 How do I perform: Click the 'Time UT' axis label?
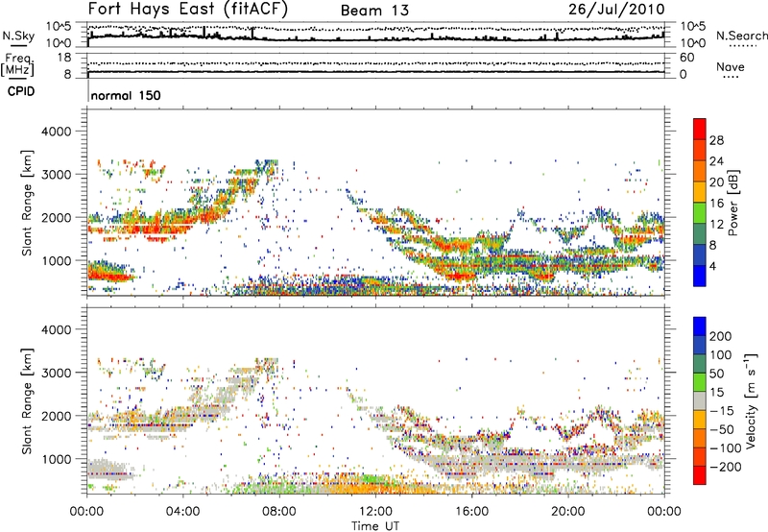[x=375, y=525]
